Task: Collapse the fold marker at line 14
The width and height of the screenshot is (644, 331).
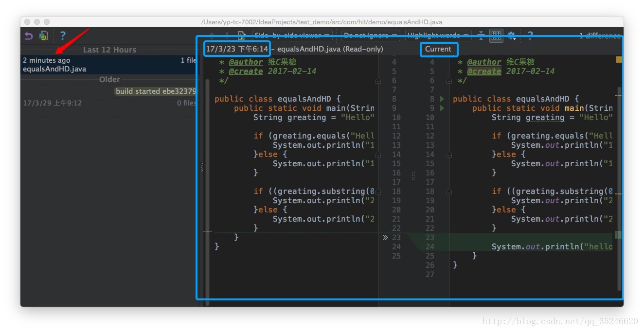Action: [x=449, y=155]
